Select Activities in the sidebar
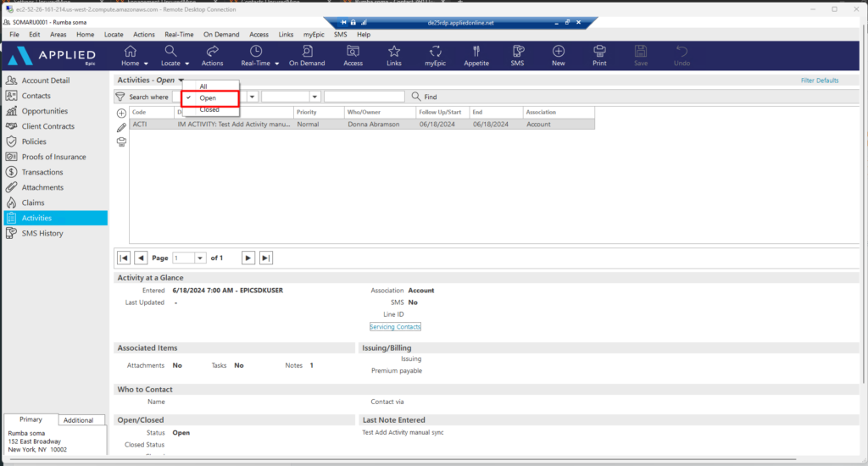Screen dimensions: 868x466 [x=55, y=218]
